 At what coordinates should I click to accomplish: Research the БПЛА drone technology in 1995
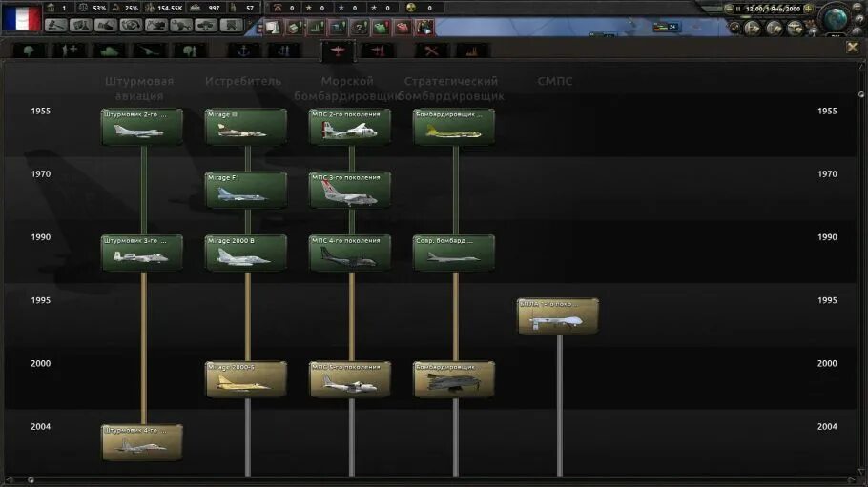click(x=558, y=316)
